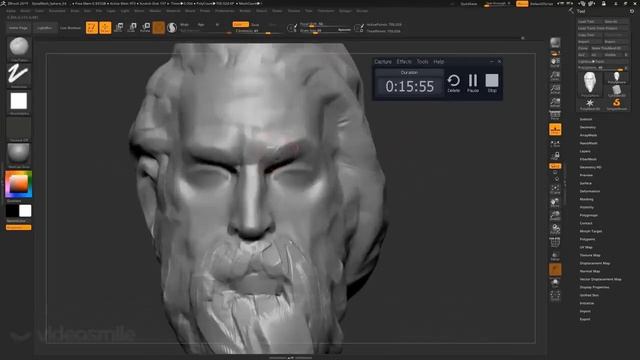This screenshot has height=360, width=640.
Task: Expand the Layers subpalette
Action: point(585,151)
